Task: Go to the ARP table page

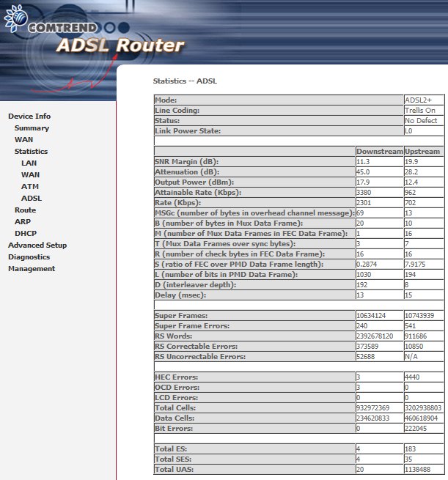Action: pyautogui.click(x=23, y=222)
